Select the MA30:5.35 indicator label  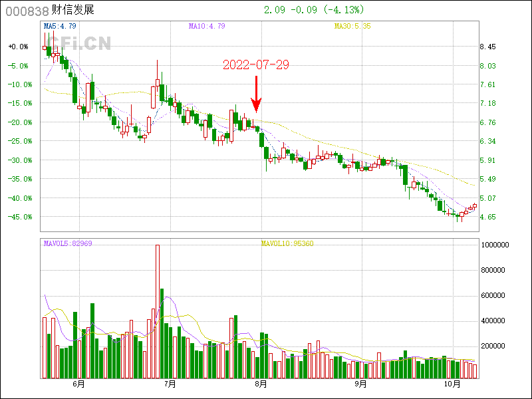click(x=352, y=27)
